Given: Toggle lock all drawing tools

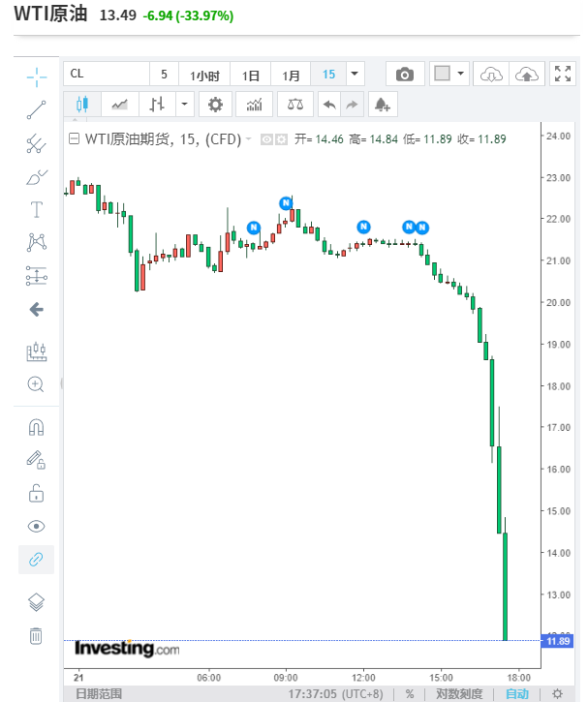Looking at the screenshot, I should (x=36, y=493).
